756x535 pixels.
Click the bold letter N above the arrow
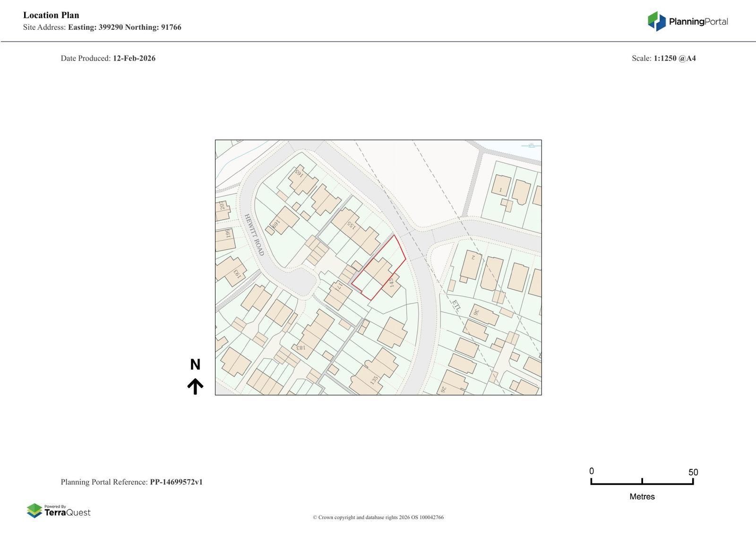(x=195, y=364)
